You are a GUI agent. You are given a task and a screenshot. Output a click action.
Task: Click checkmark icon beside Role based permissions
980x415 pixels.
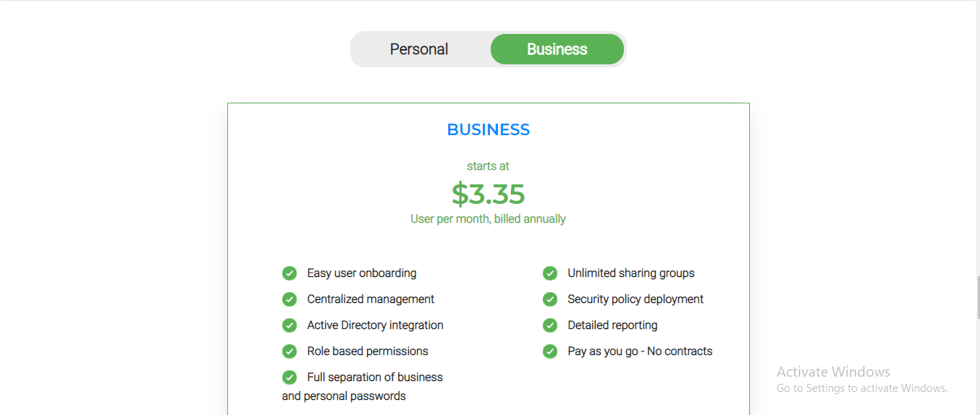tap(290, 351)
